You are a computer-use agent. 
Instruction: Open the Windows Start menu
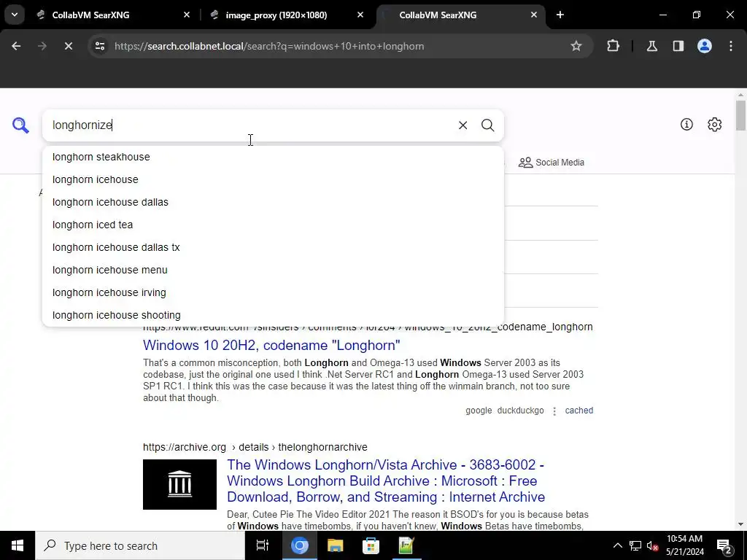click(x=18, y=545)
